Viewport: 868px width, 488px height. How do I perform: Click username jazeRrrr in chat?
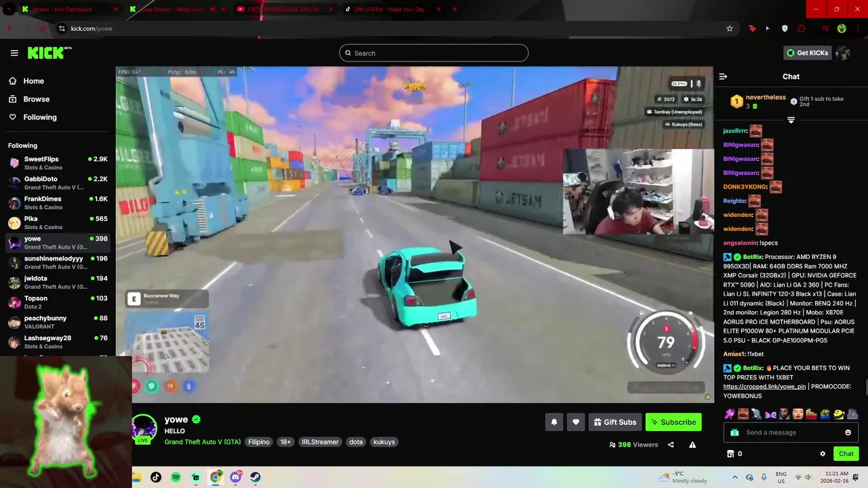click(x=735, y=131)
